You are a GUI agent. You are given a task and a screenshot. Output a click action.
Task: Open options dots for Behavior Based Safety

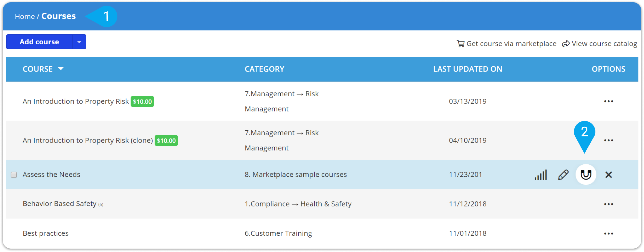pyautogui.click(x=608, y=204)
